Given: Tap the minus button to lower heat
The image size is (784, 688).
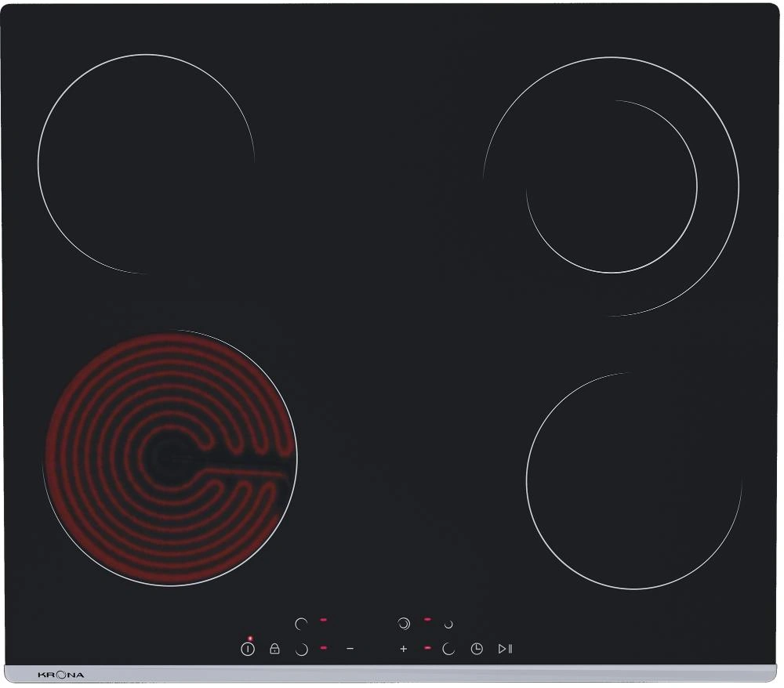Looking at the screenshot, I should (x=350, y=649).
